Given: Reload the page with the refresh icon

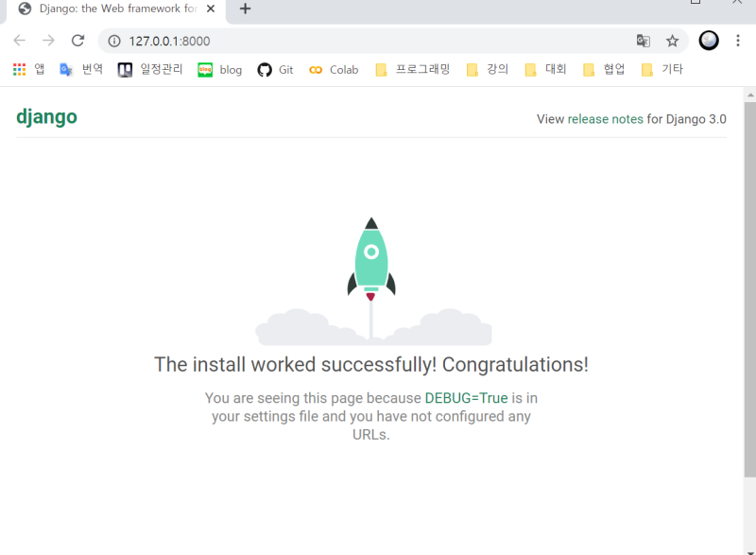Looking at the screenshot, I should click(78, 42).
